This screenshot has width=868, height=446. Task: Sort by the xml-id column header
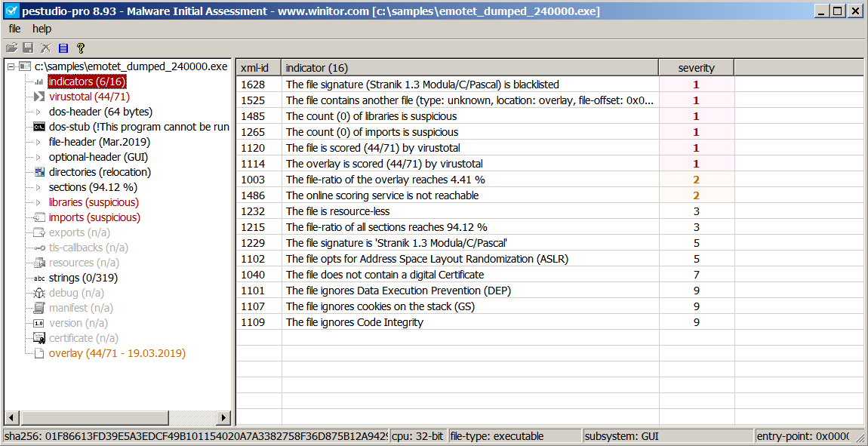point(259,68)
